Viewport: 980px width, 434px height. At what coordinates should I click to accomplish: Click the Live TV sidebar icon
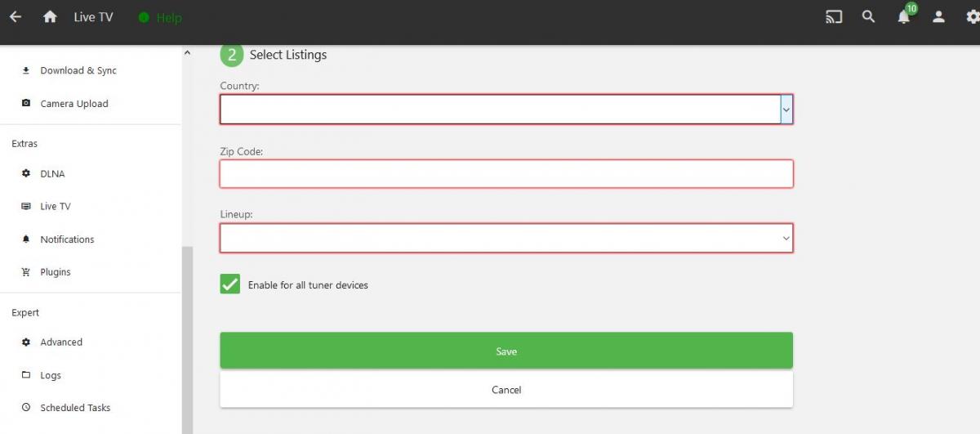[26, 207]
